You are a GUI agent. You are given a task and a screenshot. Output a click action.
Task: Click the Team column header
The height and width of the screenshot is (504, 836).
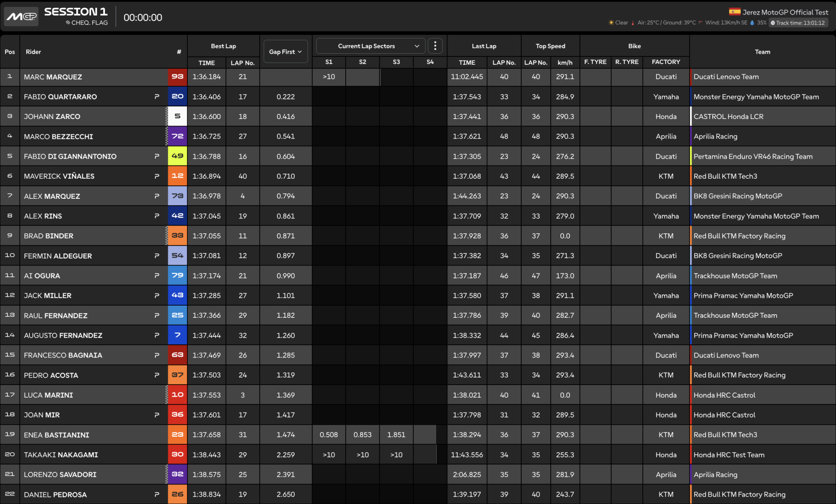coord(762,52)
